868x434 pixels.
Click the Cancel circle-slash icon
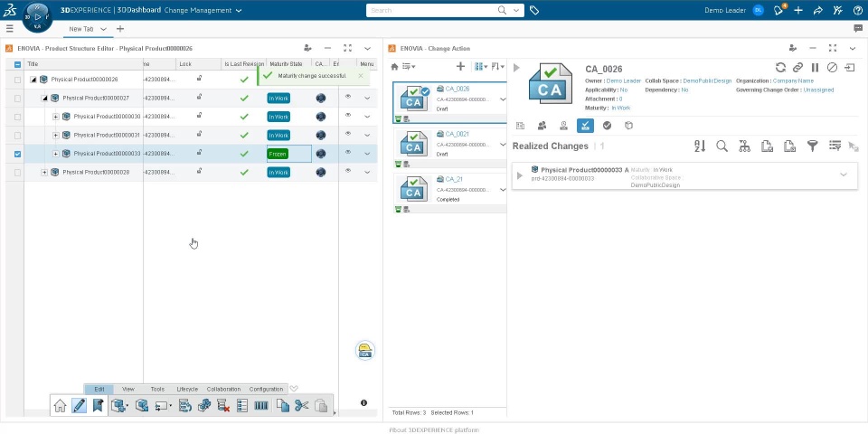[832, 68]
